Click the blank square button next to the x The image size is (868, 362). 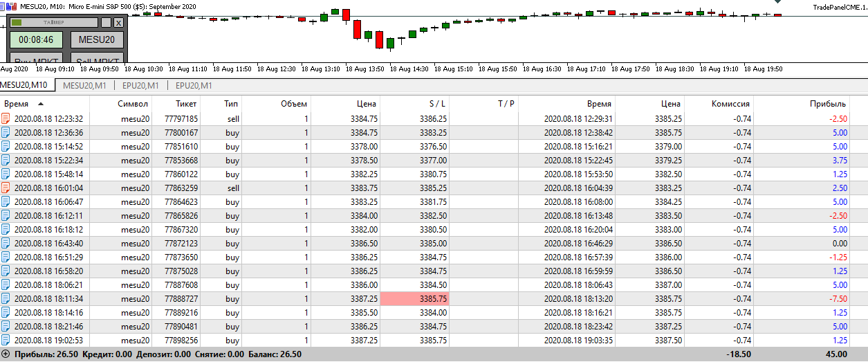click(106, 23)
